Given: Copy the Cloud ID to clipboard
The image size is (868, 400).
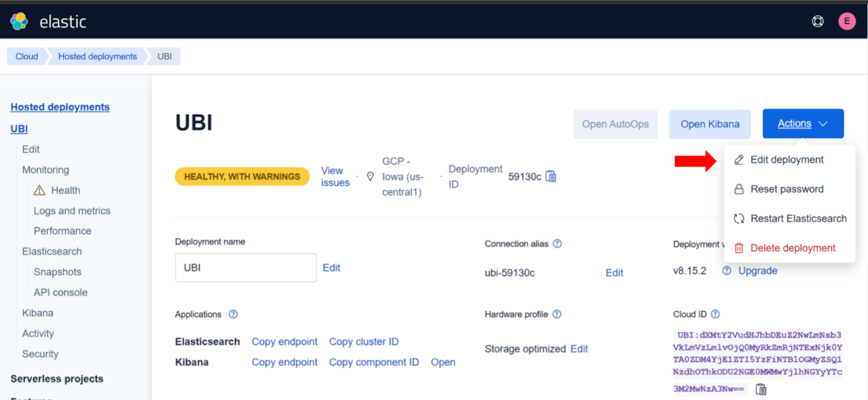Looking at the screenshot, I should click(761, 389).
